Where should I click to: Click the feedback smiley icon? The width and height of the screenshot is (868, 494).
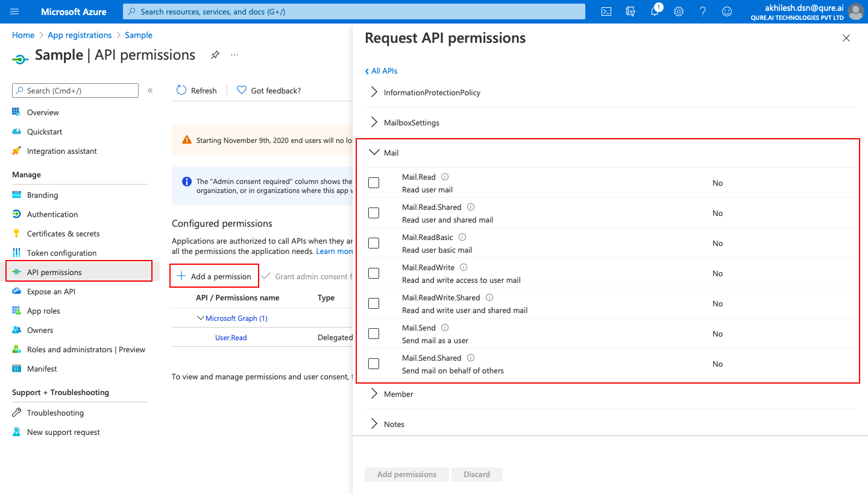727,11
